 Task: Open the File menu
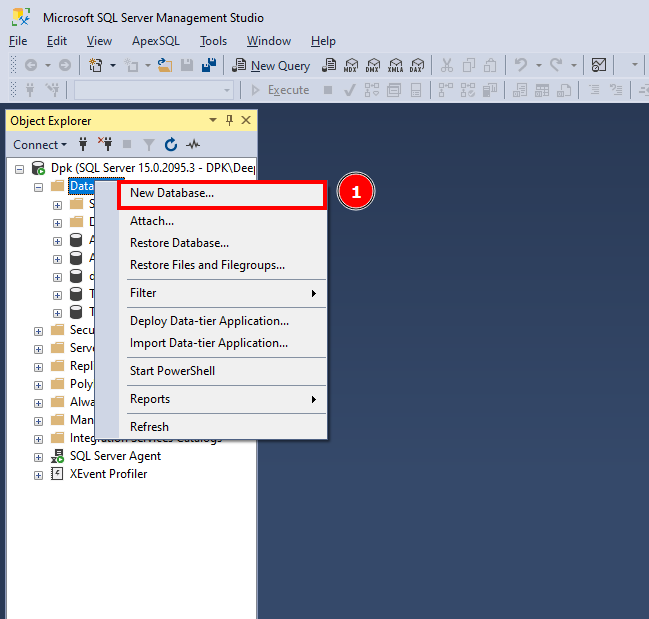tap(18, 41)
